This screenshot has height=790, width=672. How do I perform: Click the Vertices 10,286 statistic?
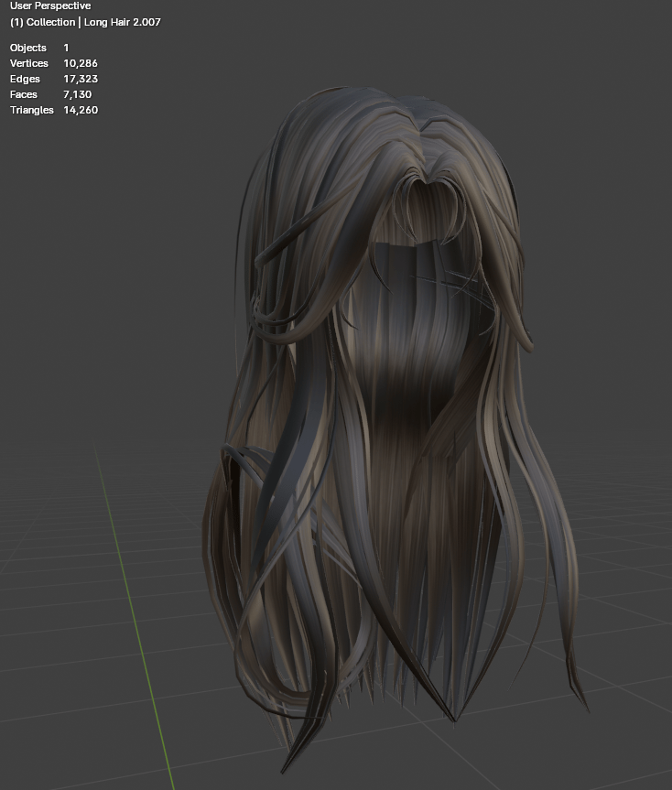(54, 63)
